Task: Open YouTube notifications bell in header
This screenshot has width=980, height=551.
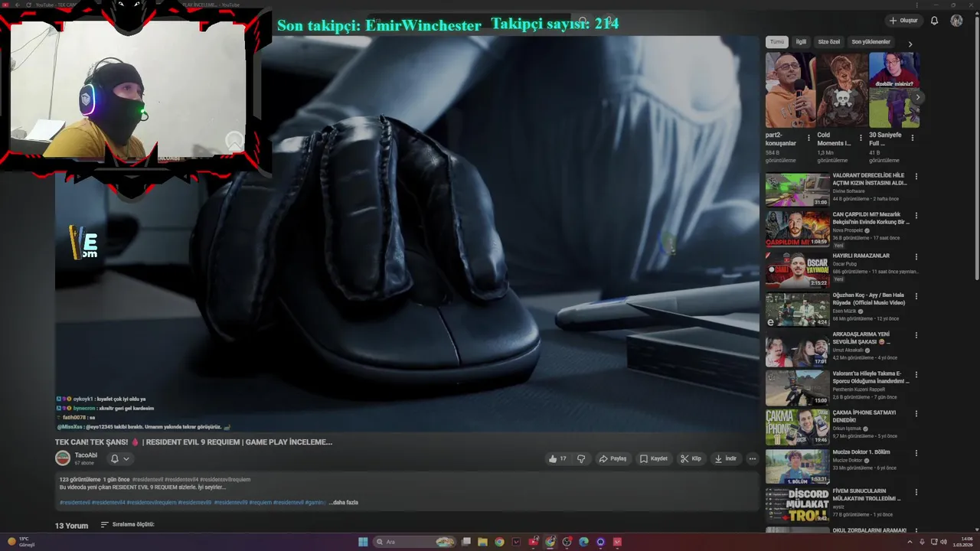Action: (934, 21)
